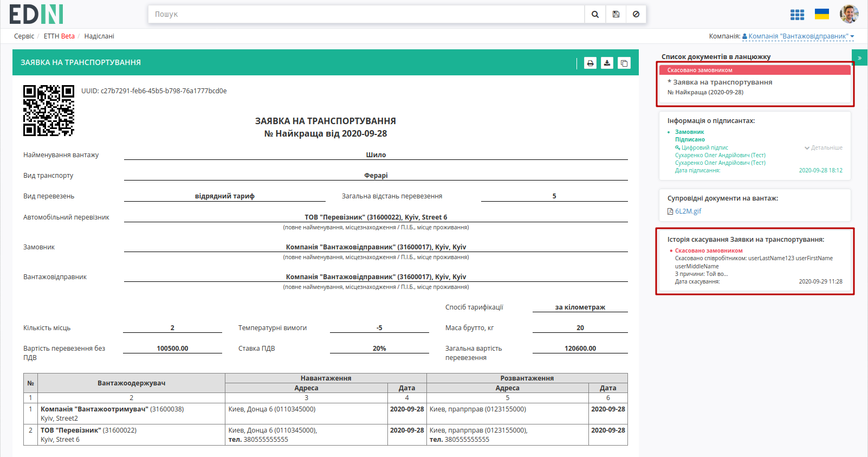Click the copy document icon
868x457 pixels.
pos(624,63)
